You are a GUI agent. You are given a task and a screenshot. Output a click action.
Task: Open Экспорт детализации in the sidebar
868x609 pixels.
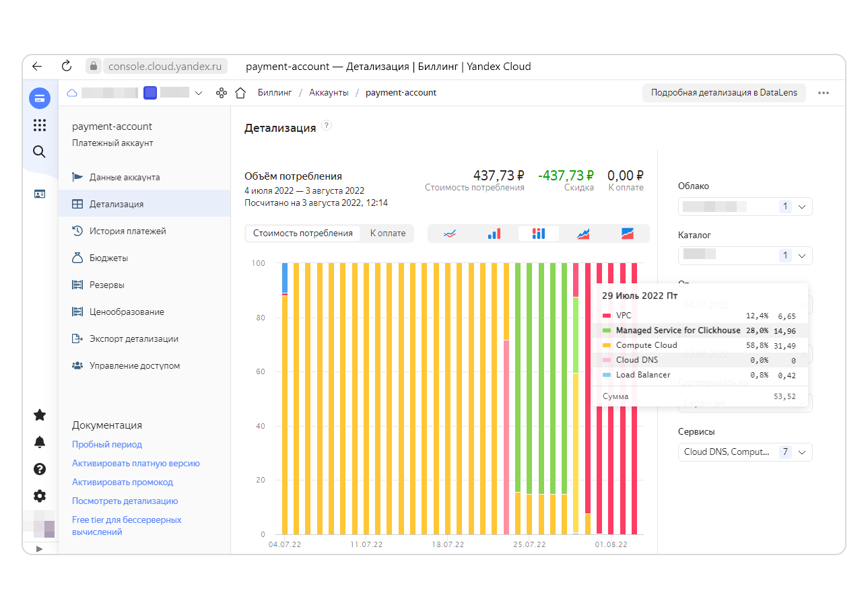(144, 338)
